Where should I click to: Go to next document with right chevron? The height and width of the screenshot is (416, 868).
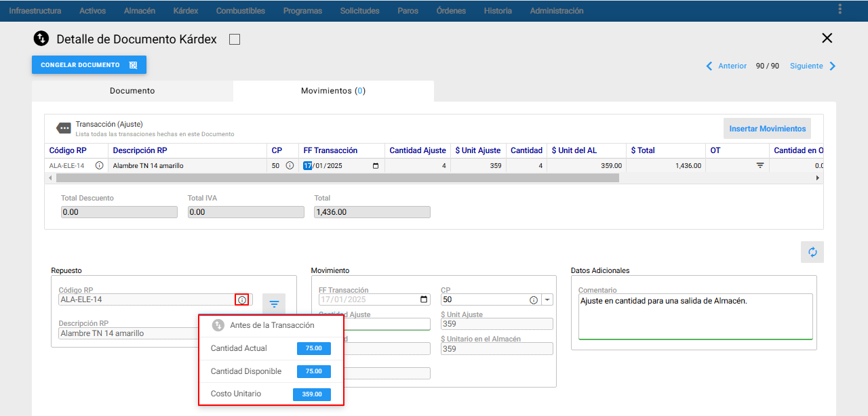[833, 66]
